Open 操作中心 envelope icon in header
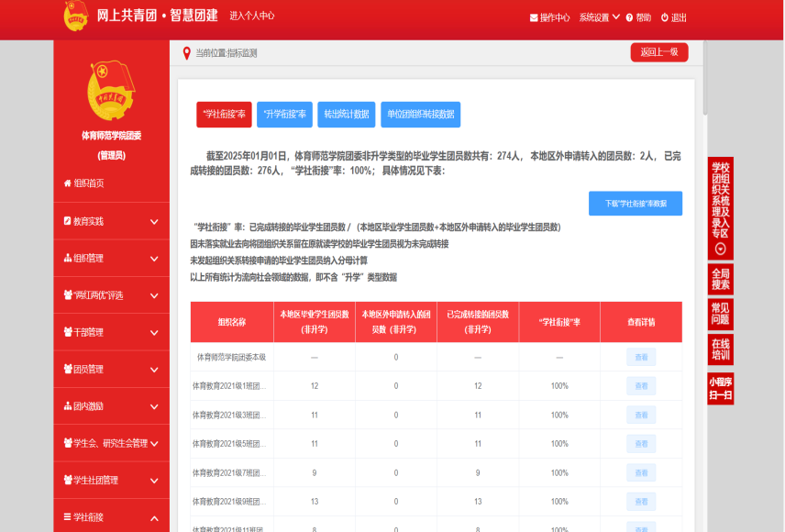Image resolution: width=785 pixels, height=532 pixels. click(x=534, y=17)
